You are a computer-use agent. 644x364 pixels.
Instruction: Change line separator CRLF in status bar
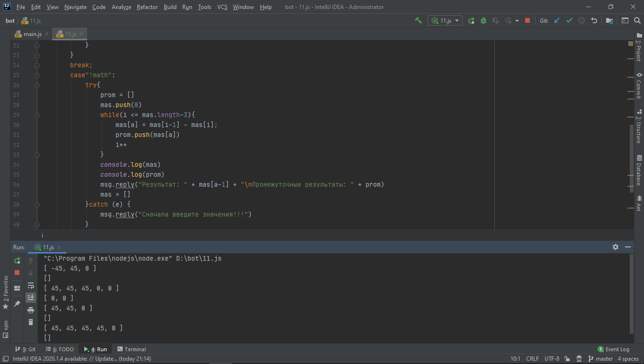[x=532, y=359]
